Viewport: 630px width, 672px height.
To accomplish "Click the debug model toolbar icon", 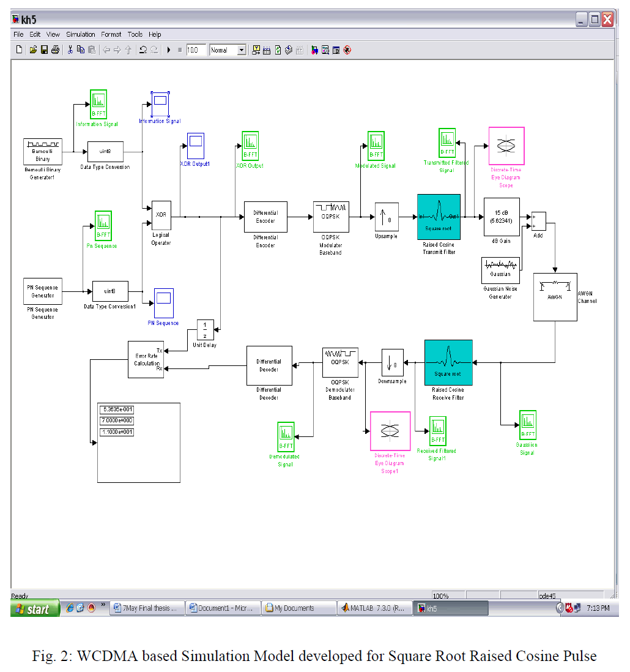I will click(347, 50).
